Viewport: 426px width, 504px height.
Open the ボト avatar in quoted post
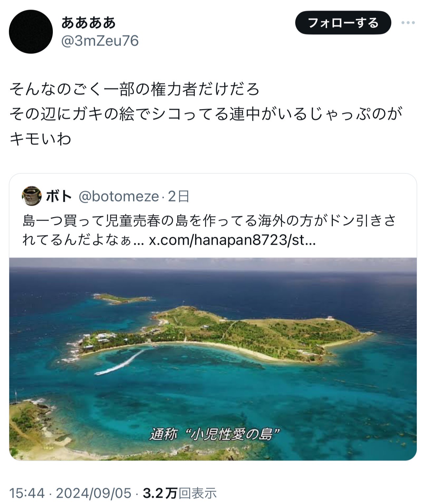(32, 196)
